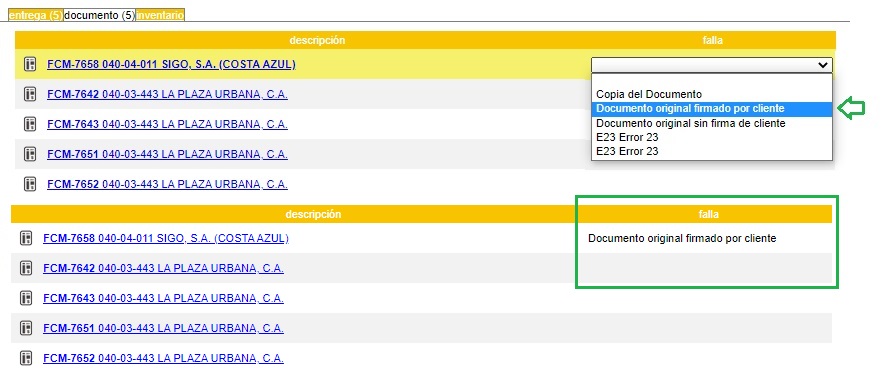
Task: Select the 'documento (5)' tab
Action: tap(99, 15)
